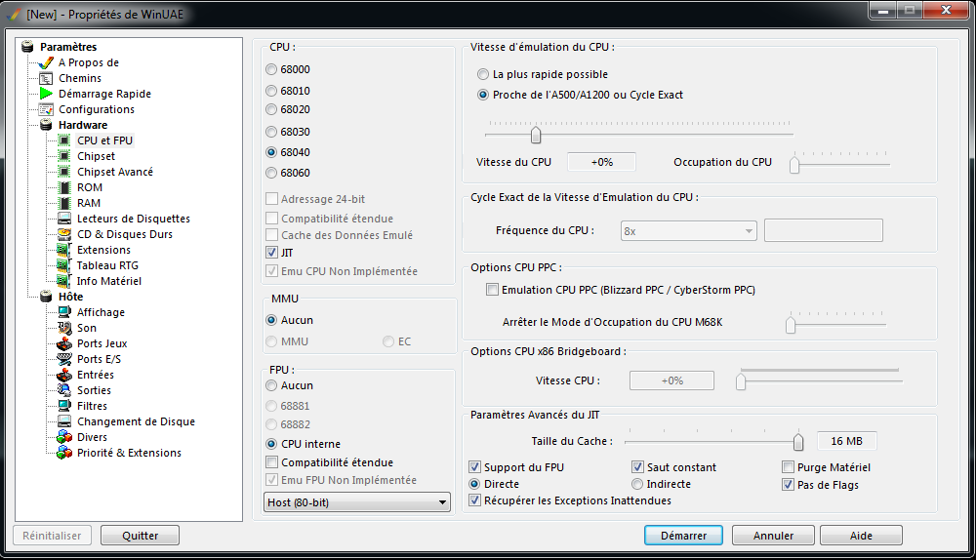Screen dimensions: 976x560
Task: Click the Son sound icon
Action: (x=64, y=328)
